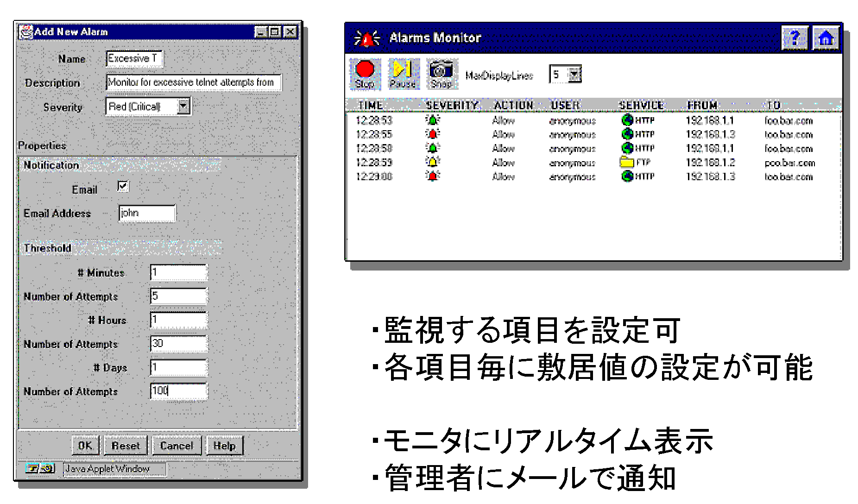This screenshot has width=858, height=504.
Task: Click the Help button in the dialog
Action: pyautogui.click(x=224, y=446)
